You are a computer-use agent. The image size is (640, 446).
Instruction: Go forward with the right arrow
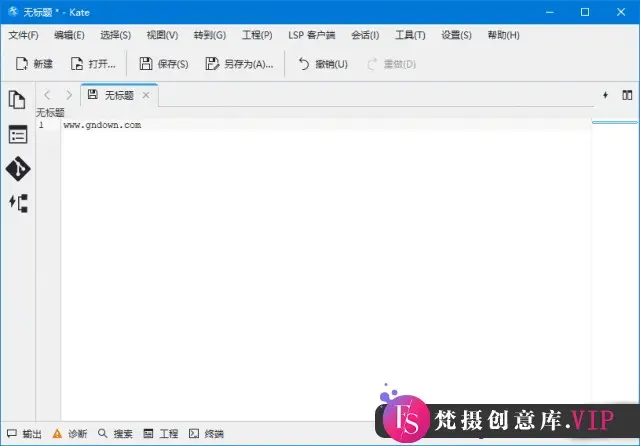point(69,95)
